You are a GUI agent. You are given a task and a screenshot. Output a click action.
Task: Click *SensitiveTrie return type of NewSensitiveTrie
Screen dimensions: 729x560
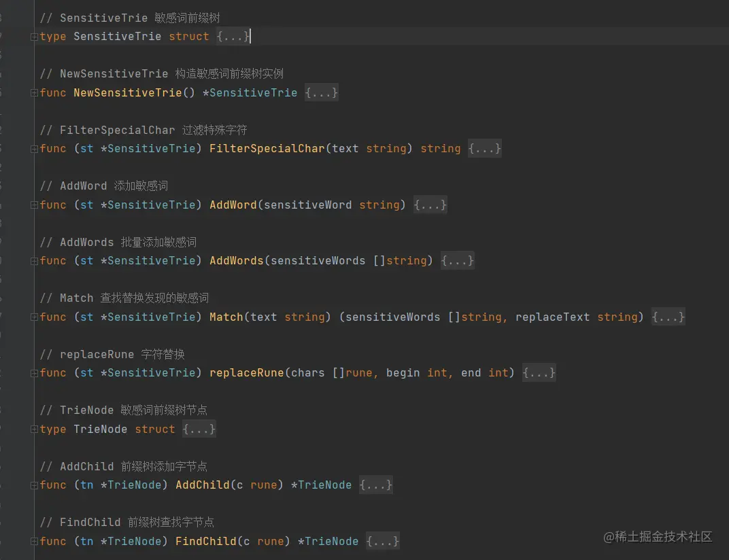[x=250, y=92]
